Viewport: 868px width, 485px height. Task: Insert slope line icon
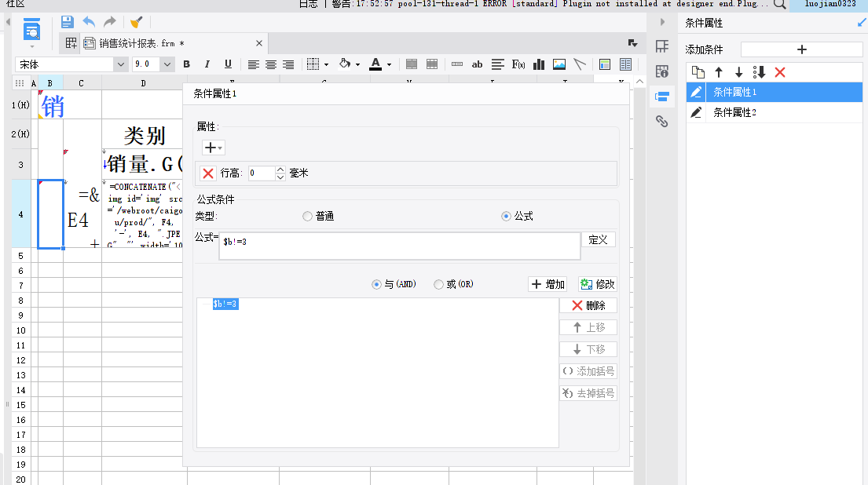tap(580, 64)
